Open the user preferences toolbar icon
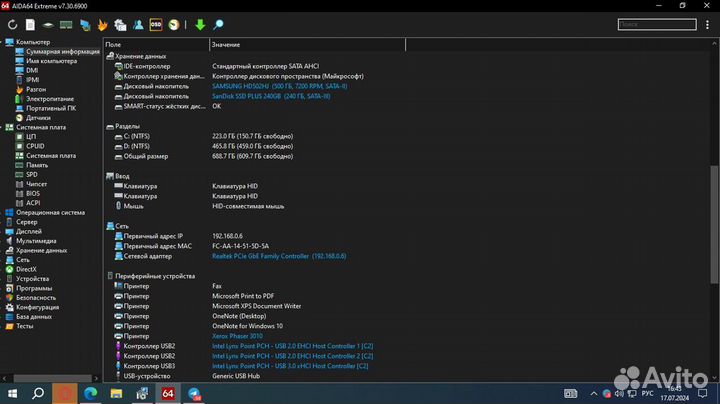 (x=137, y=24)
